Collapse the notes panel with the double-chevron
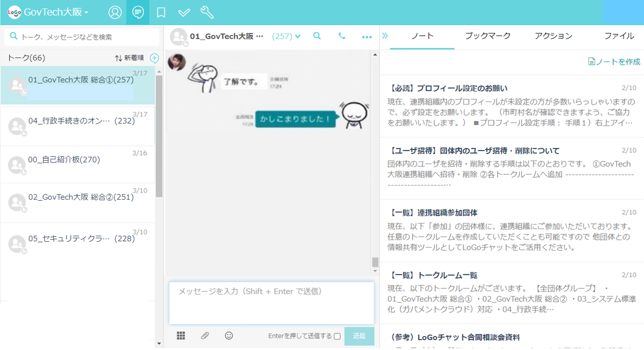The width and height of the screenshot is (644, 350). 385,36
